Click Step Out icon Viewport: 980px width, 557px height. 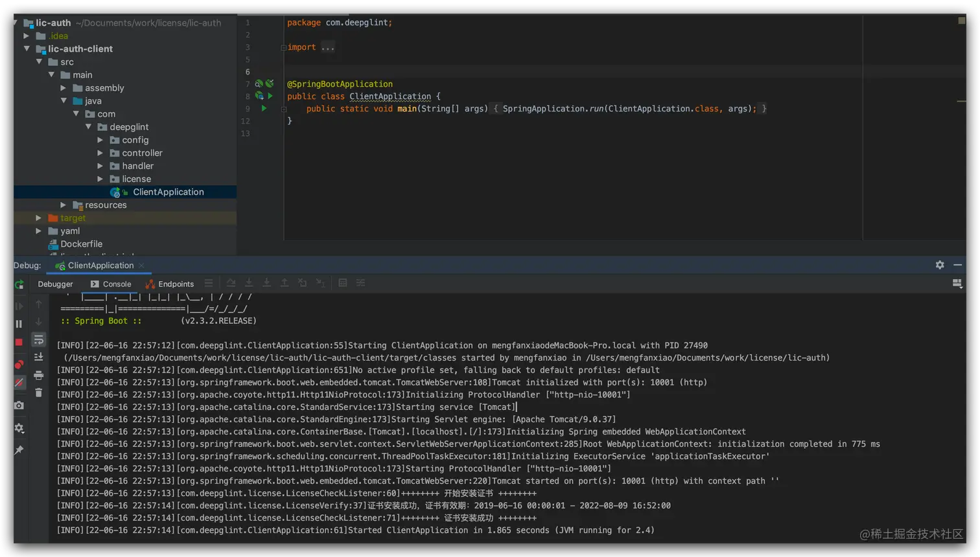(x=285, y=283)
